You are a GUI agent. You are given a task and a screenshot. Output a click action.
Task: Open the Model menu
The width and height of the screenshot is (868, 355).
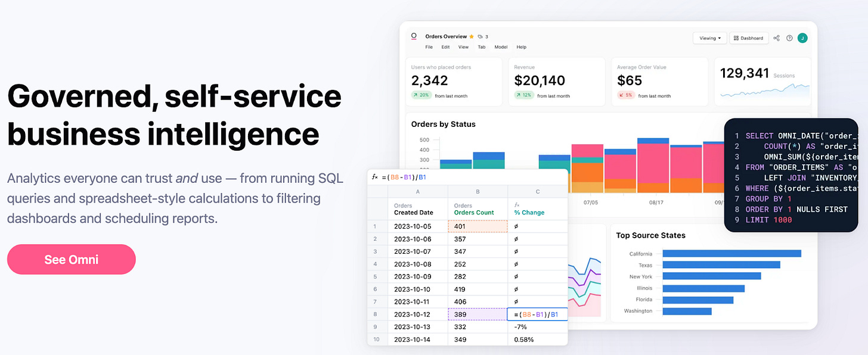[x=501, y=47]
